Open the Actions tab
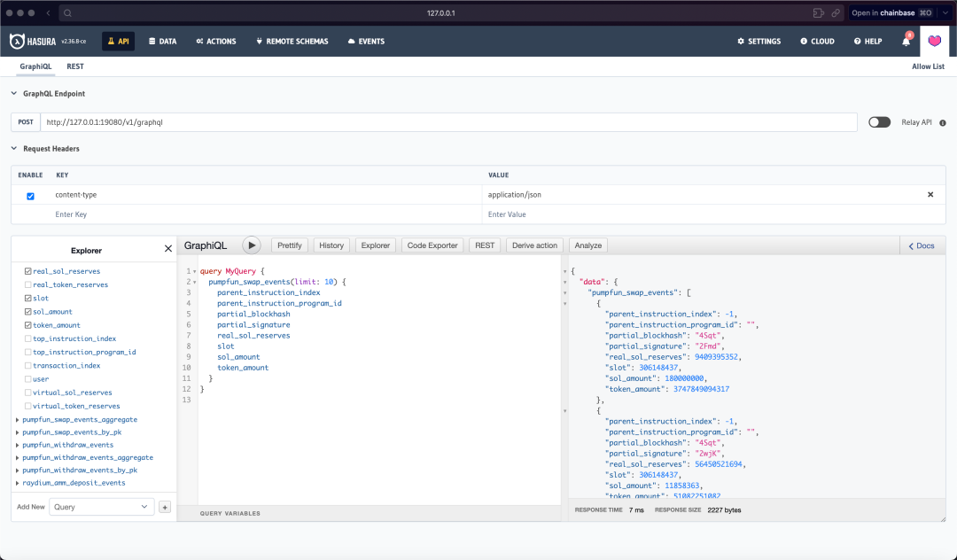 (x=216, y=42)
